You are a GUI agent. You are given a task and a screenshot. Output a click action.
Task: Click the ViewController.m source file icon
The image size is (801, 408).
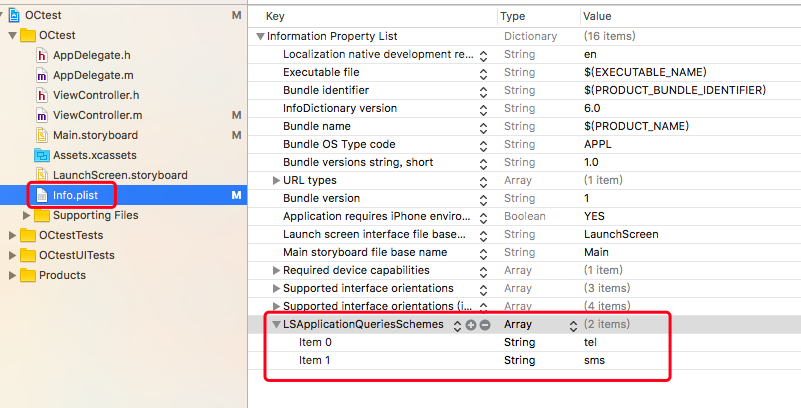[x=42, y=115]
